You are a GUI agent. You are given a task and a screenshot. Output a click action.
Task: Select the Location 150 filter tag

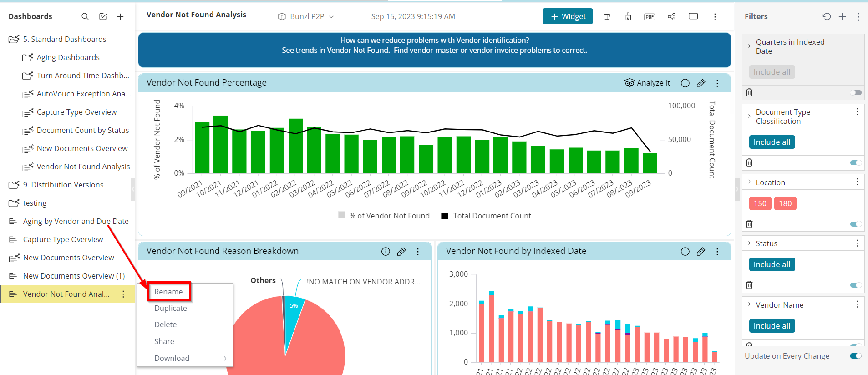point(760,203)
